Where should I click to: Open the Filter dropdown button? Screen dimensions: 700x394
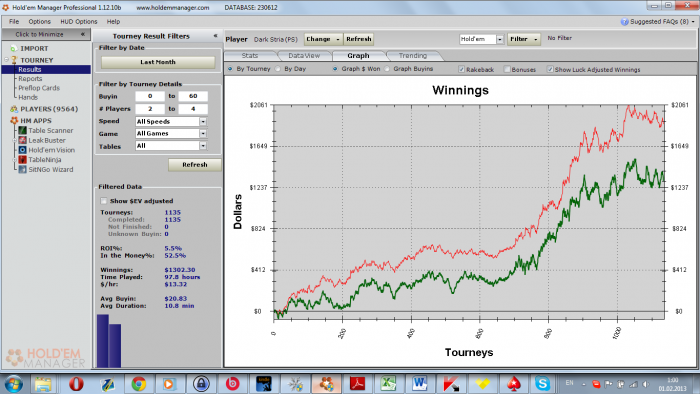click(524, 39)
